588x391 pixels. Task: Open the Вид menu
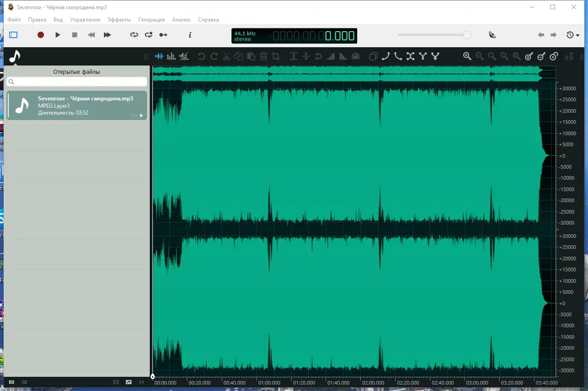coord(58,20)
